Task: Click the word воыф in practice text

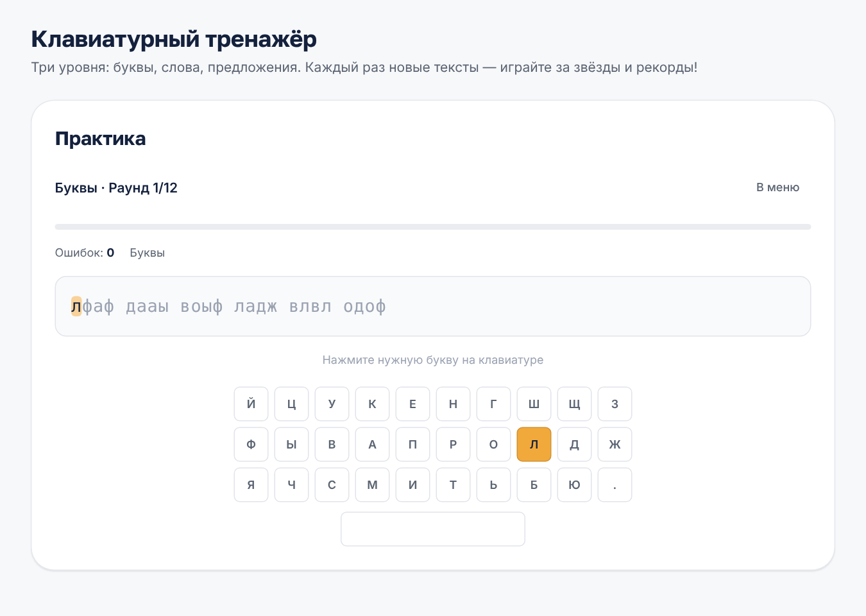Action: tap(202, 307)
